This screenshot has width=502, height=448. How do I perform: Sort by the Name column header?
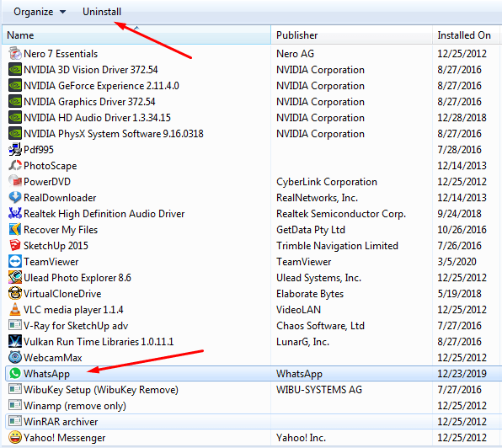[136, 35]
